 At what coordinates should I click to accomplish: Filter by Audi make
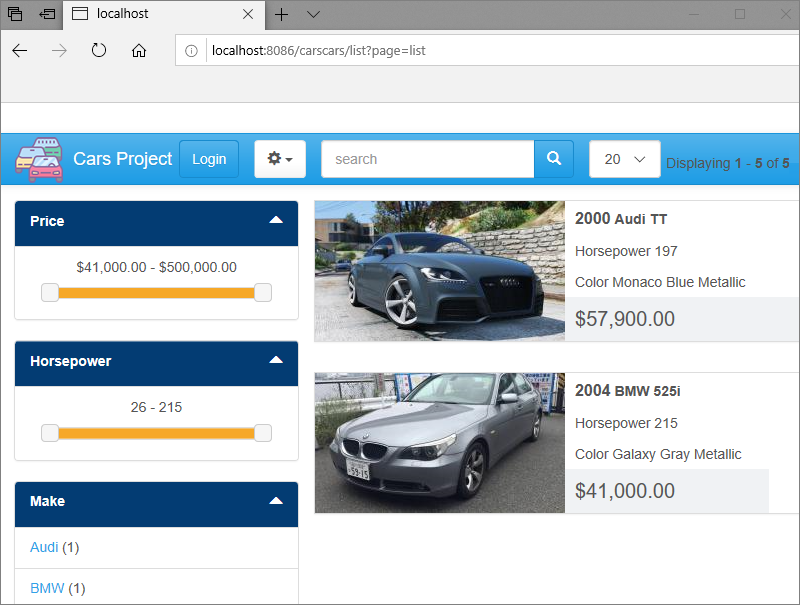(x=44, y=547)
